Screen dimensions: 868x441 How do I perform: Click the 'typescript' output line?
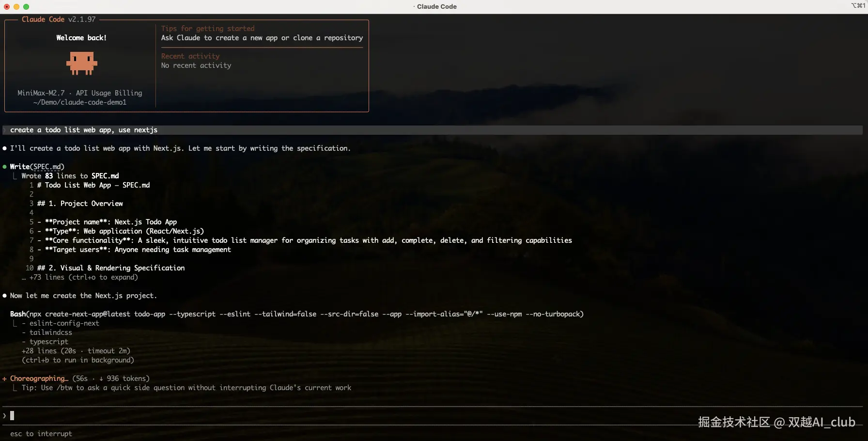(x=45, y=342)
